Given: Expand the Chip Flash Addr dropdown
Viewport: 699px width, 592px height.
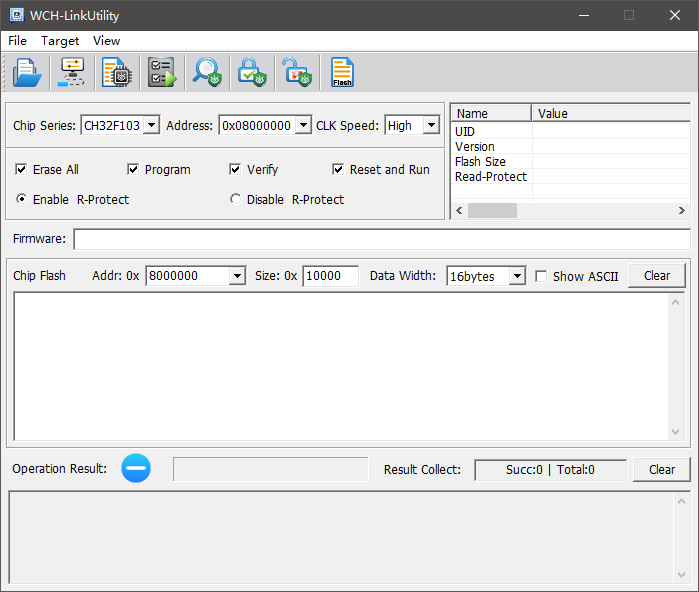Looking at the screenshot, I should 237,276.
